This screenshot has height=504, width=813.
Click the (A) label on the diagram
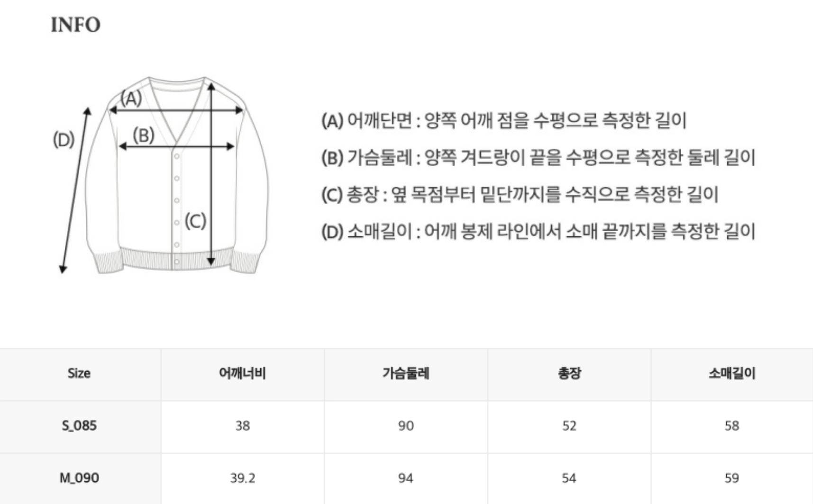point(131,98)
